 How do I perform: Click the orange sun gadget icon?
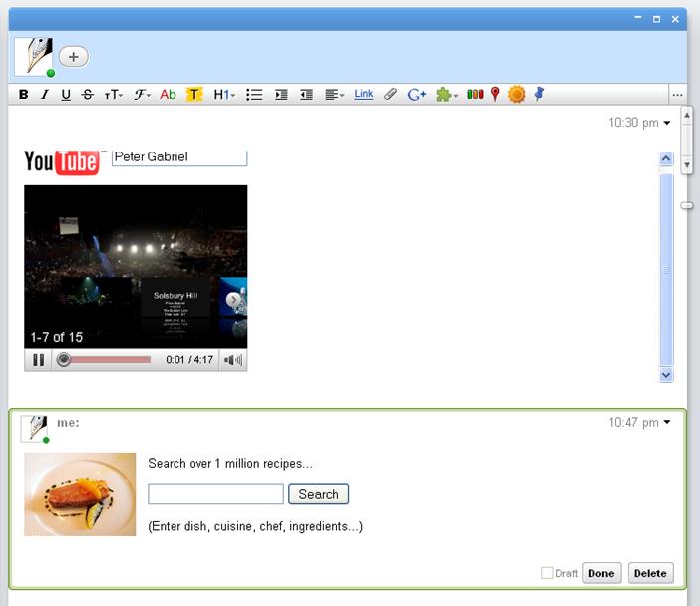point(517,94)
